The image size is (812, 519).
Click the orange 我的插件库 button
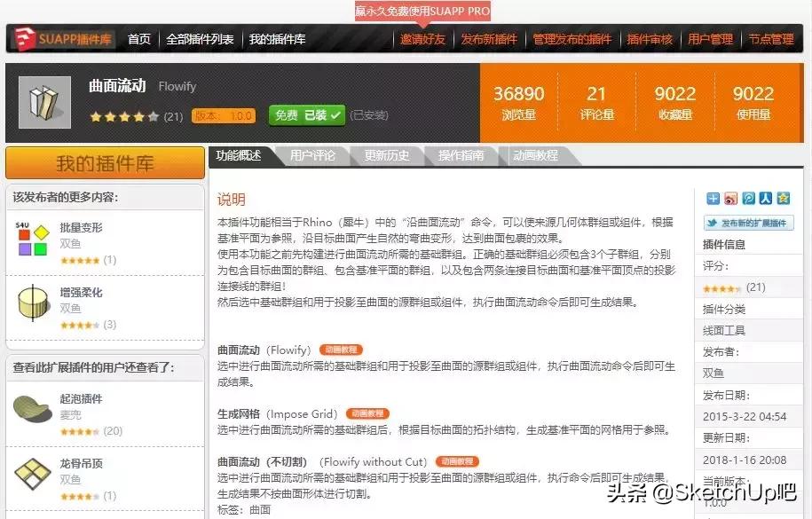pos(105,163)
